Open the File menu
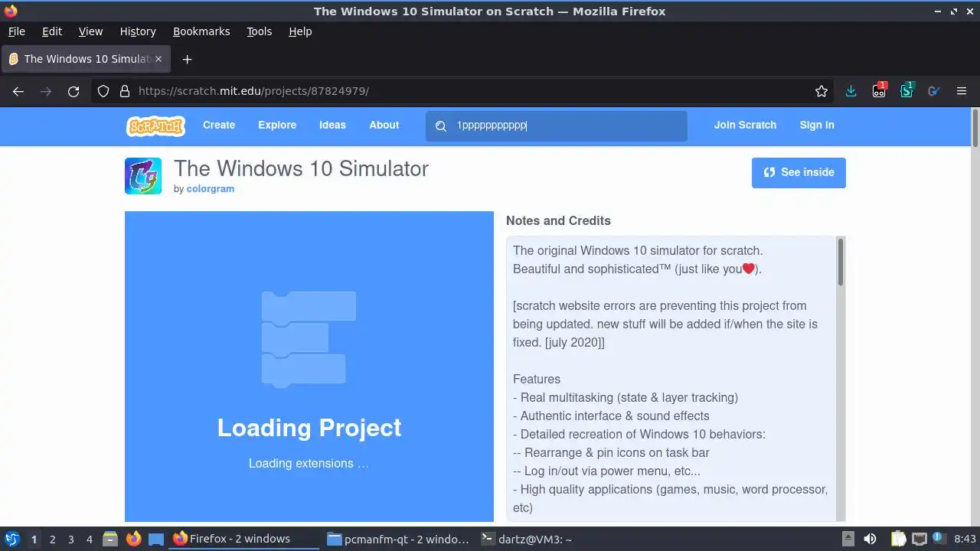The image size is (980, 551). point(16,31)
